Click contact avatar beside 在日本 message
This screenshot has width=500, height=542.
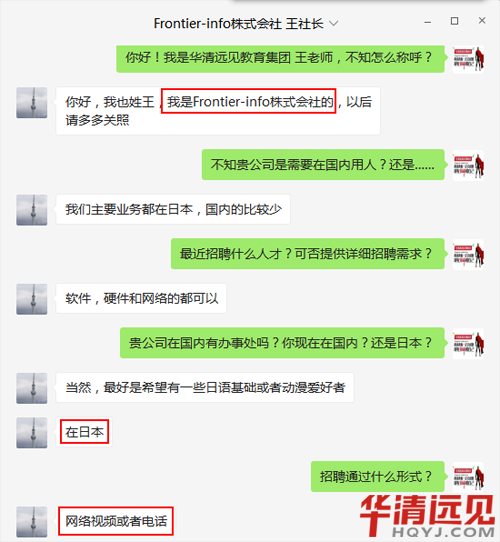click(x=32, y=432)
